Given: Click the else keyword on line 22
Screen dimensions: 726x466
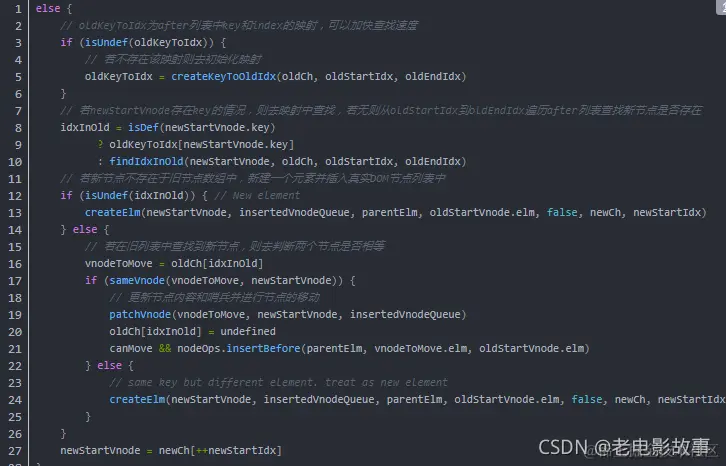Looking at the screenshot, I should point(109,365).
